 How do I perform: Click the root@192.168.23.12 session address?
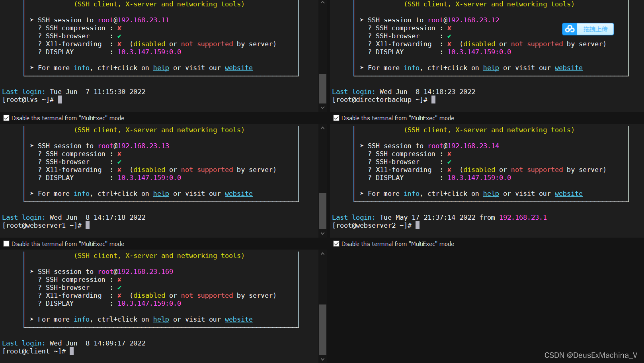pos(463,20)
